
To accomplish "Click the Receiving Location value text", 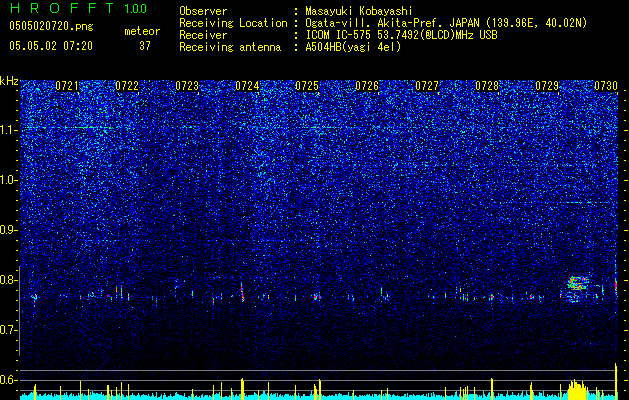I will (x=446, y=23).
